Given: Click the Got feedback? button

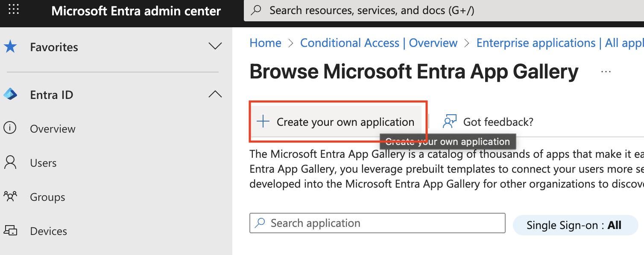Looking at the screenshot, I should (x=488, y=122).
